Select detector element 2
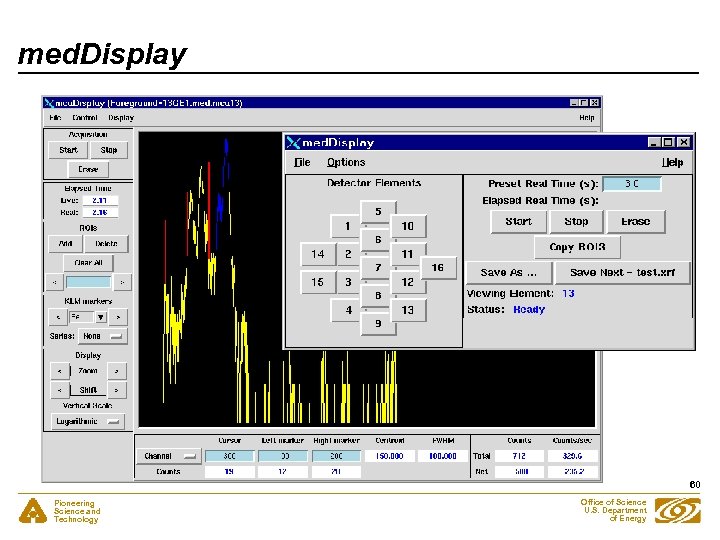 tap(348, 254)
